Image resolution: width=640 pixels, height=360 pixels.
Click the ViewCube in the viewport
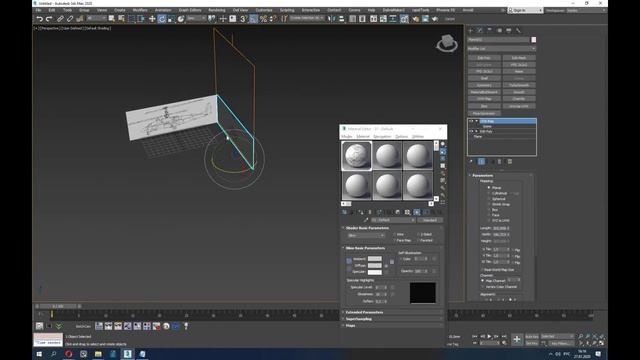coord(447,42)
